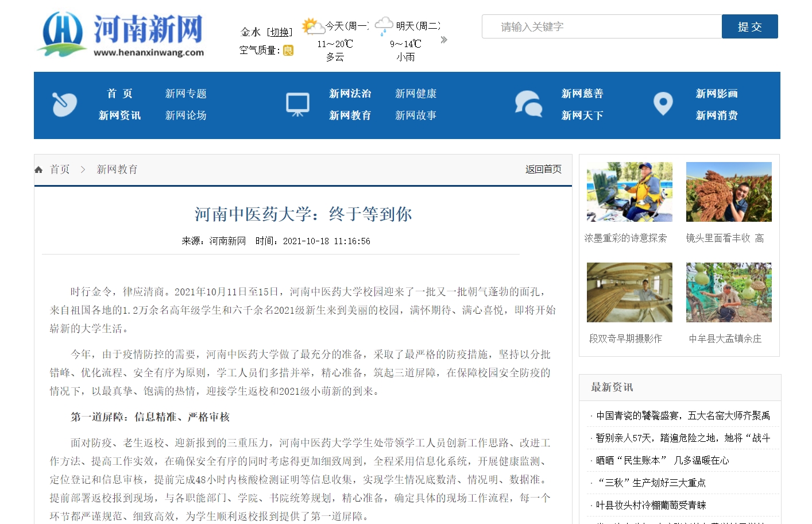Open the 新网影画 menu item
812x524 pixels.
(x=716, y=94)
